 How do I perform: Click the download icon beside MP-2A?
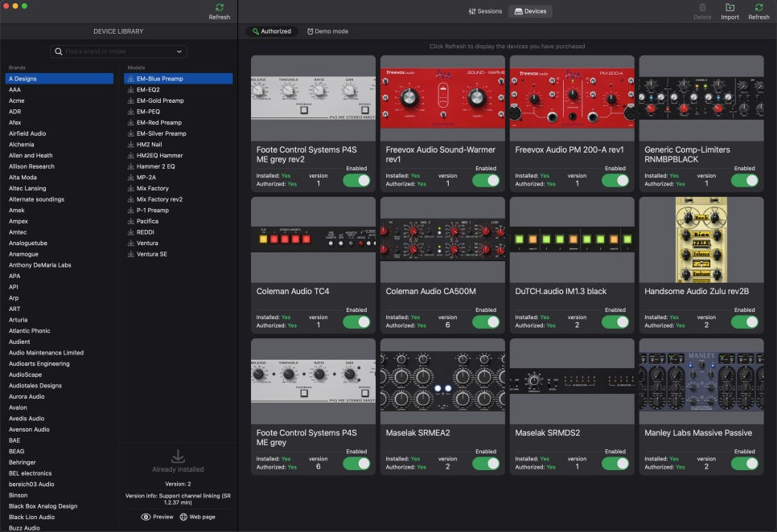[x=131, y=177]
